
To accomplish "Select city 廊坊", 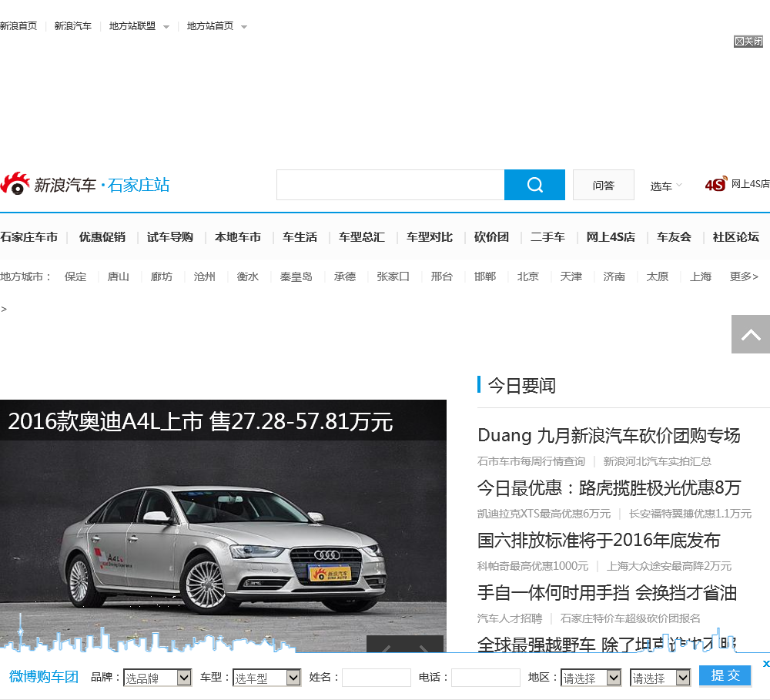I will tap(162, 276).
